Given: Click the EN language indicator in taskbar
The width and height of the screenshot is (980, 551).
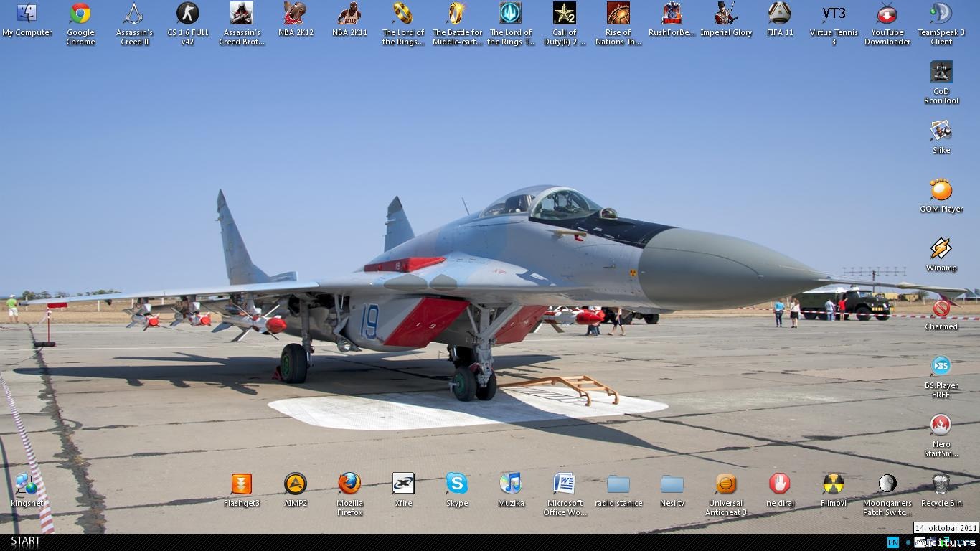Looking at the screenshot, I should (x=892, y=542).
